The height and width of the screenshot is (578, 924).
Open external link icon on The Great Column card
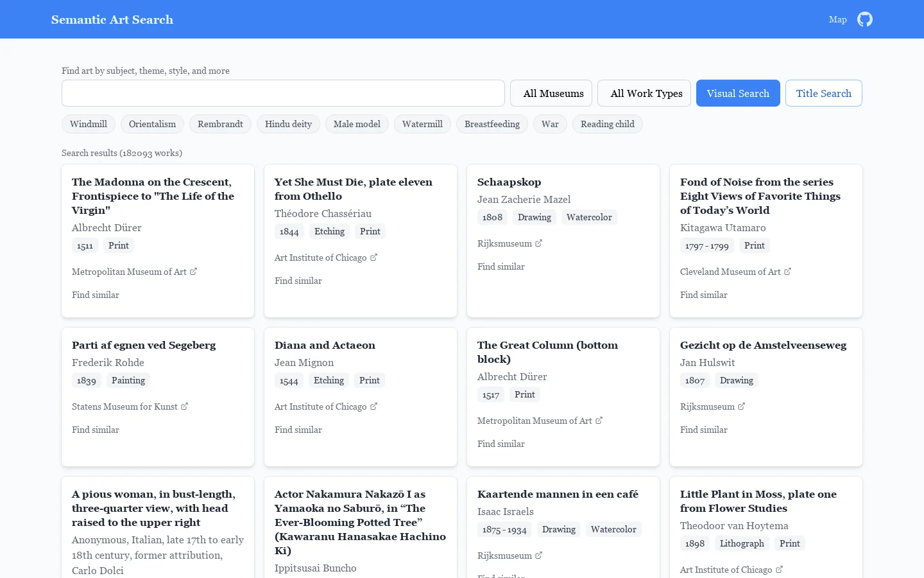[599, 421]
